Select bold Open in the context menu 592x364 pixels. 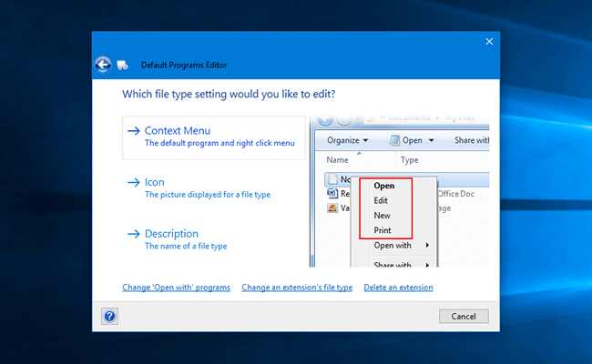[x=384, y=186]
